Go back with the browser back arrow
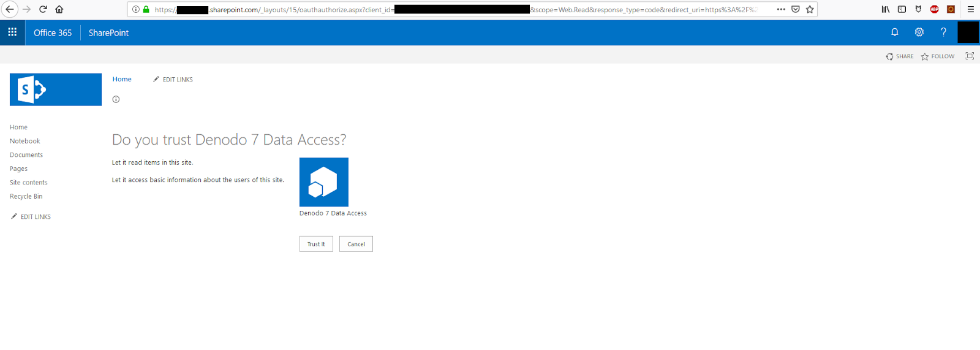 [10, 9]
